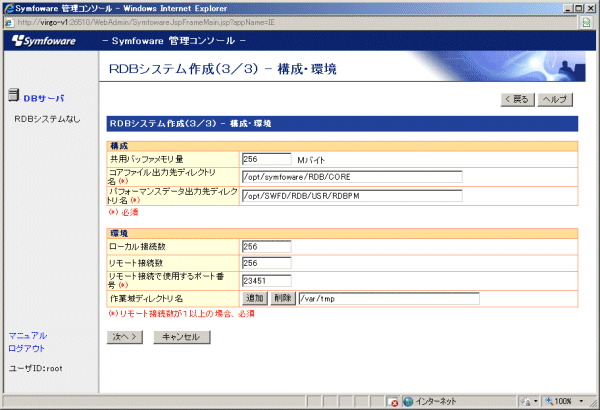This screenshot has height=410, width=600.
Task: Click the ユーザID:root text
Action: (x=36, y=368)
